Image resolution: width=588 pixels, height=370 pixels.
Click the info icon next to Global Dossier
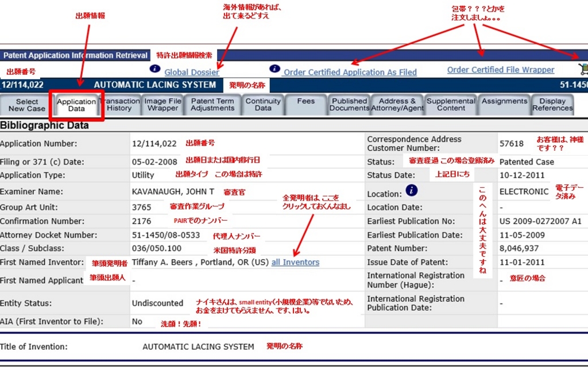coord(154,69)
